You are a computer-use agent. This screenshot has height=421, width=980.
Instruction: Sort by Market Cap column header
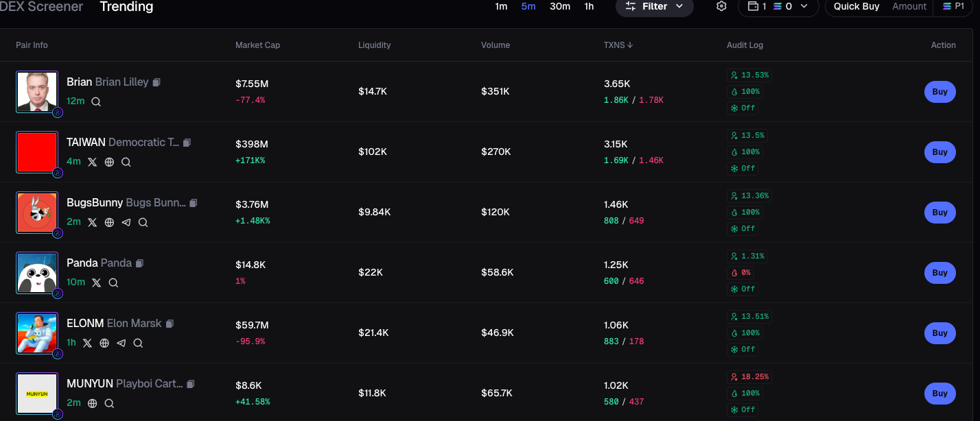[257, 45]
